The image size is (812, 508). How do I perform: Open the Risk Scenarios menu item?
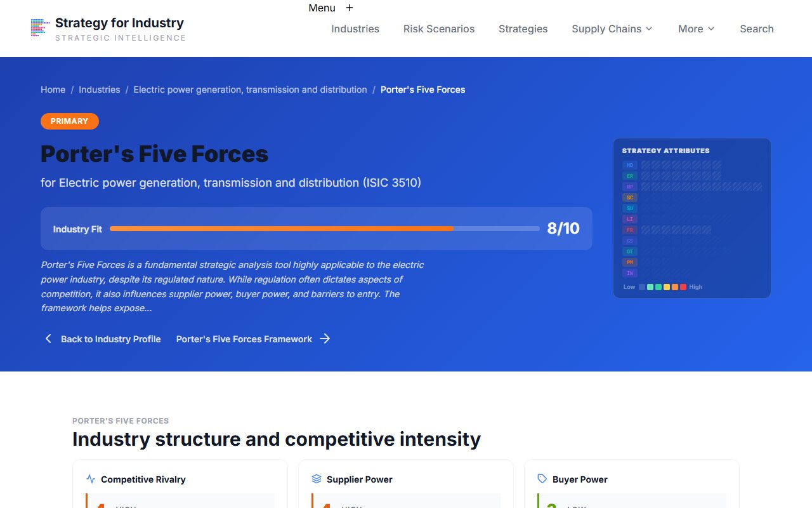438,29
